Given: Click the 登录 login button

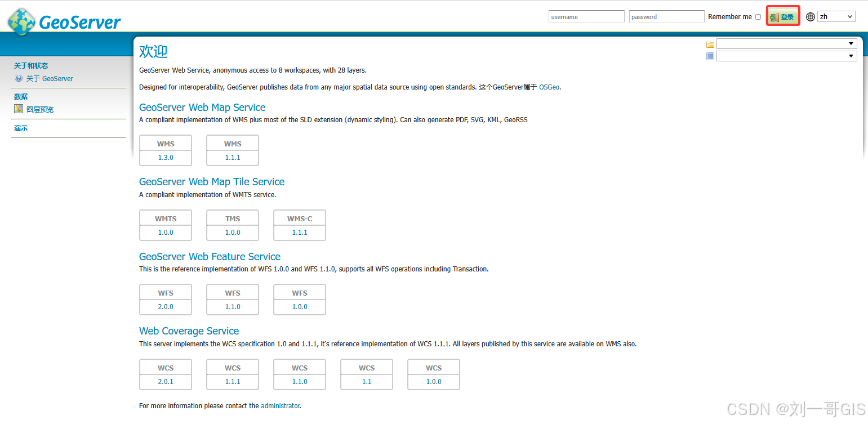Looking at the screenshot, I should click(x=783, y=17).
